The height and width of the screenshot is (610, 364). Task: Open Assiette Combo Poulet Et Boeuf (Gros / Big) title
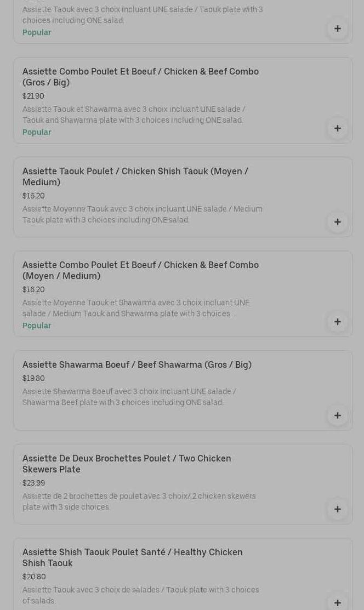140,77
